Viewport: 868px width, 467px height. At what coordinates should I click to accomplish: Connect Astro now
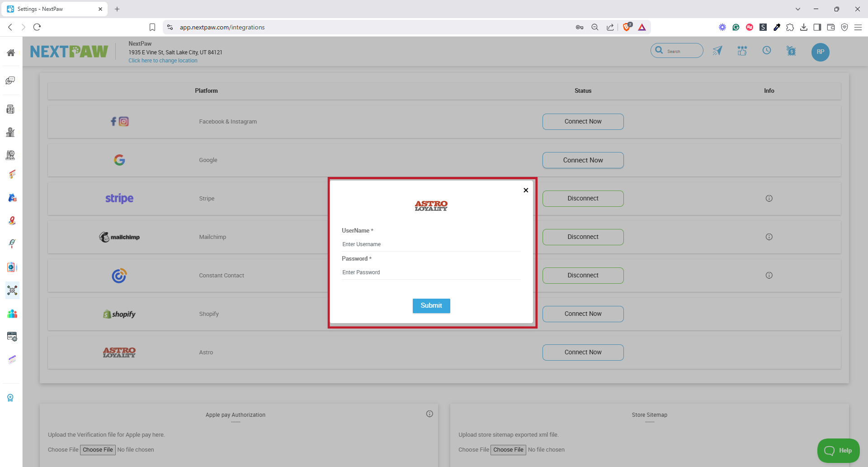(583, 352)
